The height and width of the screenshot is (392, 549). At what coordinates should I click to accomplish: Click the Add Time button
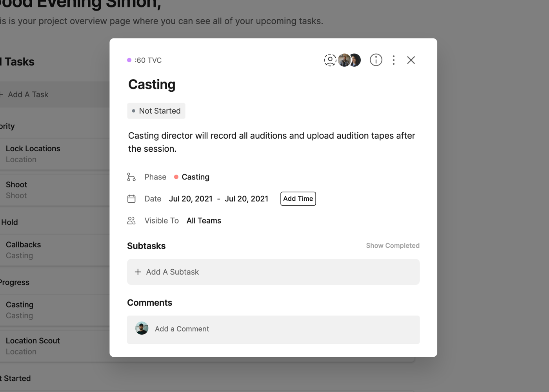click(298, 199)
